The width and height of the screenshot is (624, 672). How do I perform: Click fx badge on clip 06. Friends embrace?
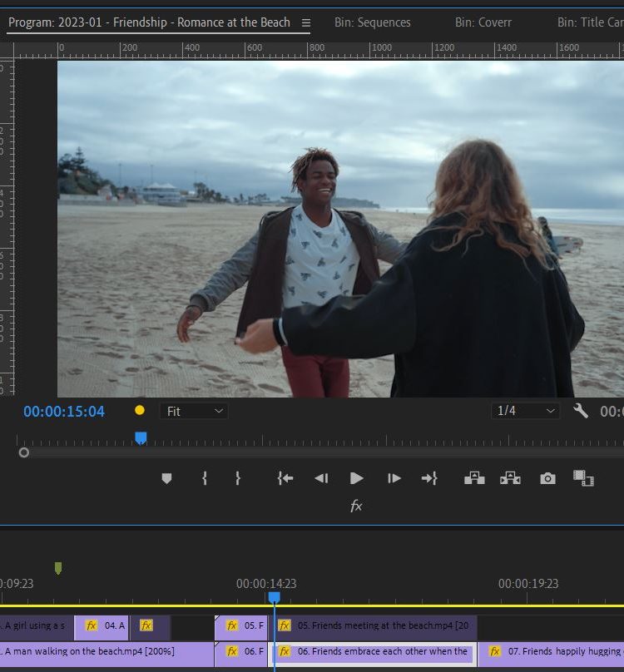click(285, 651)
